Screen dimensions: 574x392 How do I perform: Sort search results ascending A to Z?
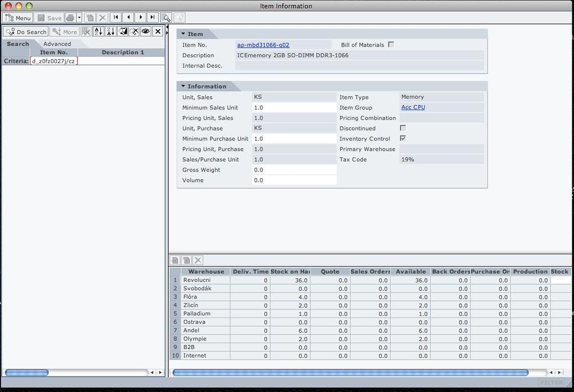[x=99, y=31]
